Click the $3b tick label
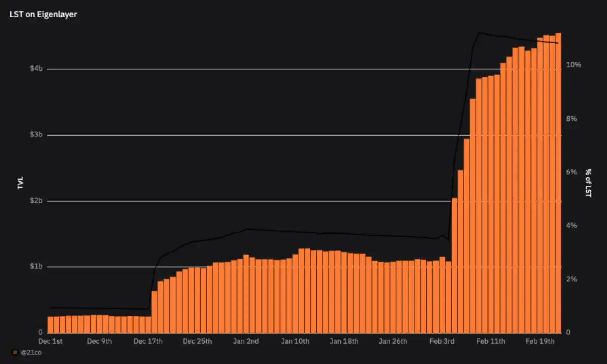The width and height of the screenshot is (607, 364). (x=36, y=135)
